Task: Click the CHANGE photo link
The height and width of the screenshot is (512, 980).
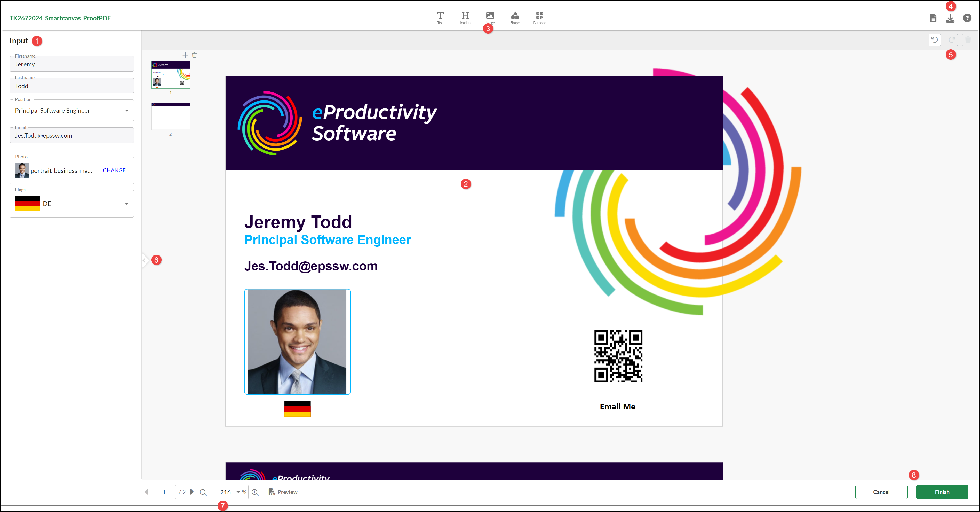Action: (x=114, y=170)
